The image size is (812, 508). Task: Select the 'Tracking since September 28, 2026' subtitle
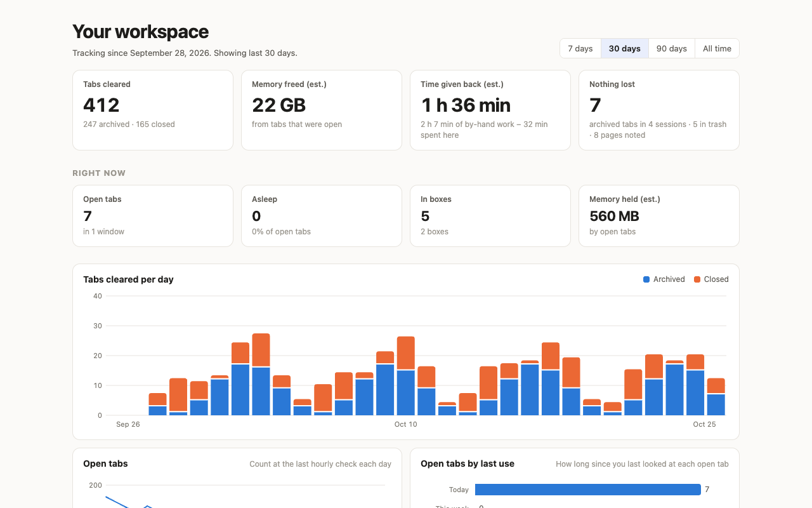185,53
